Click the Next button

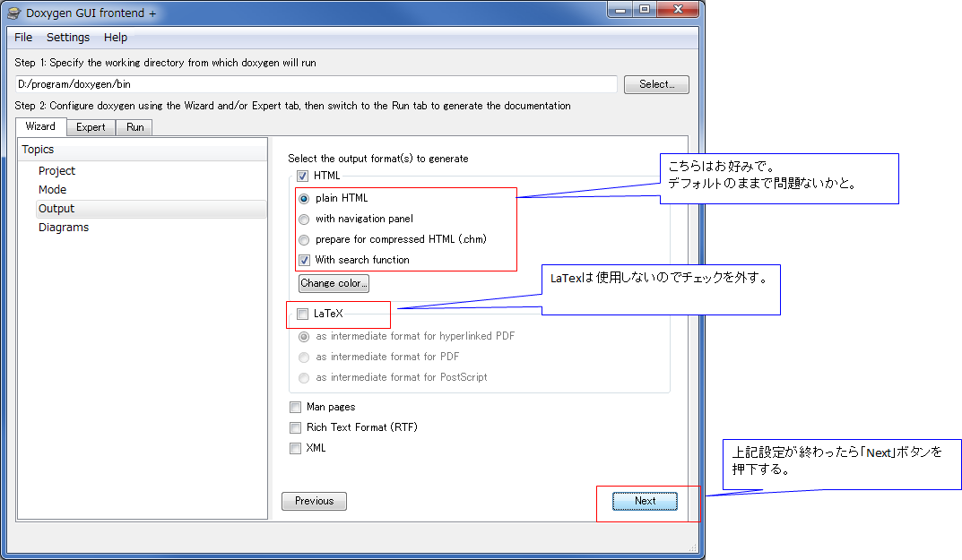coord(645,501)
